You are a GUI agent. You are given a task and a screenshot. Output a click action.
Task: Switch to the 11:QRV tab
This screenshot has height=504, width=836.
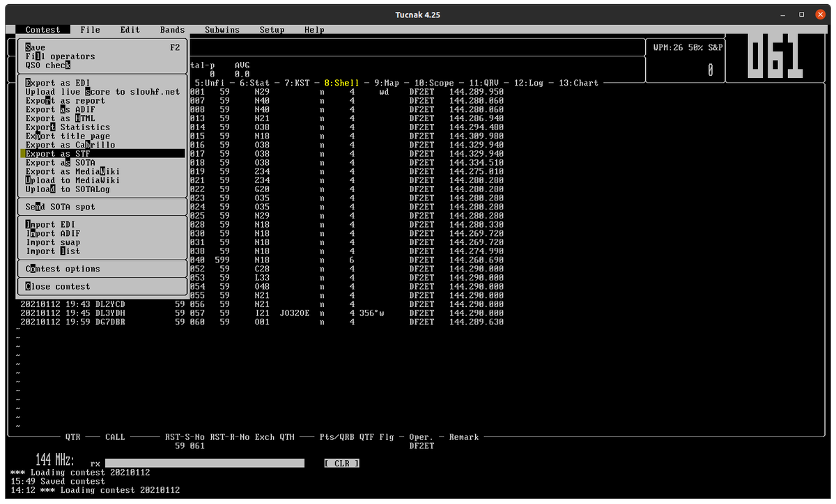484,83
